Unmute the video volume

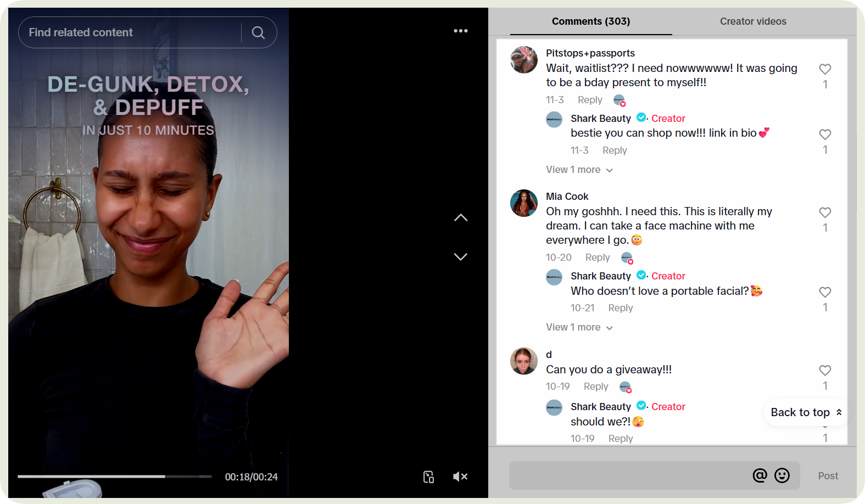click(x=460, y=477)
